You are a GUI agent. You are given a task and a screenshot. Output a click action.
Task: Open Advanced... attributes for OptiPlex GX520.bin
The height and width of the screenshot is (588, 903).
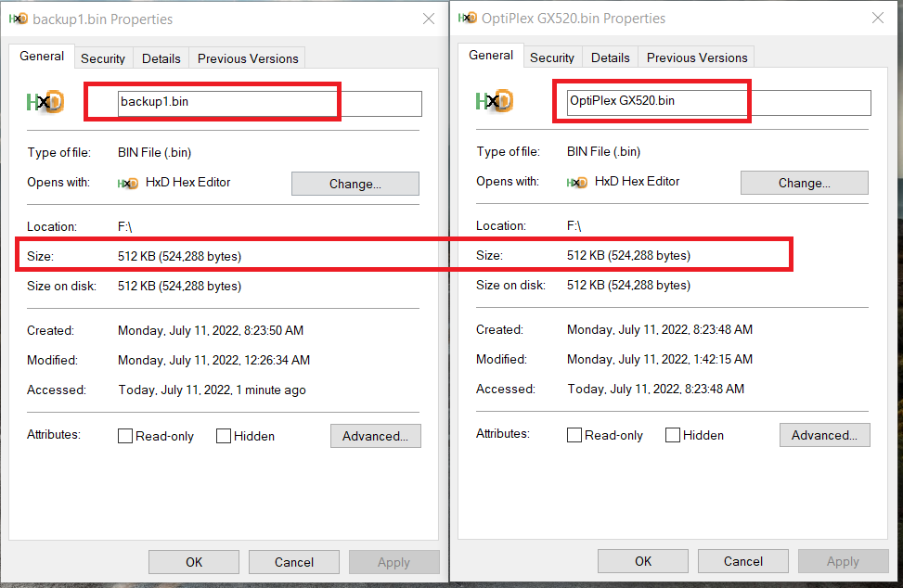coord(824,435)
